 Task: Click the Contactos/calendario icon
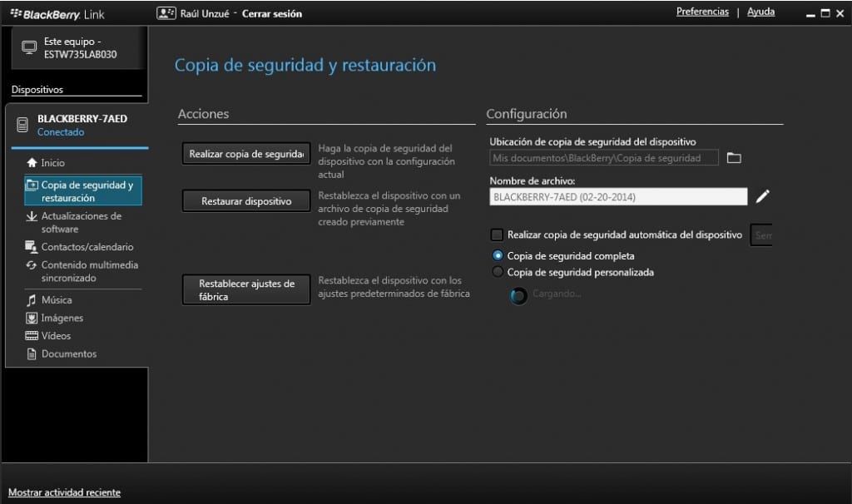pyautogui.click(x=32, y=247)
